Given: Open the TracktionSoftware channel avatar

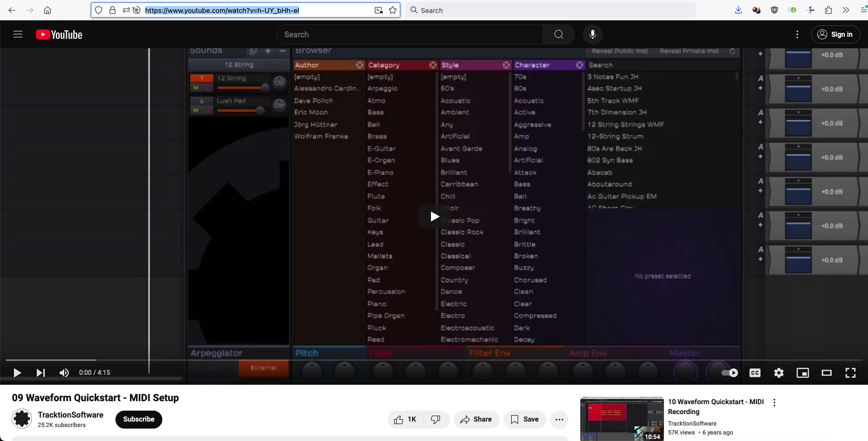Looking at the screenshot, I should (x=22, y=419).
